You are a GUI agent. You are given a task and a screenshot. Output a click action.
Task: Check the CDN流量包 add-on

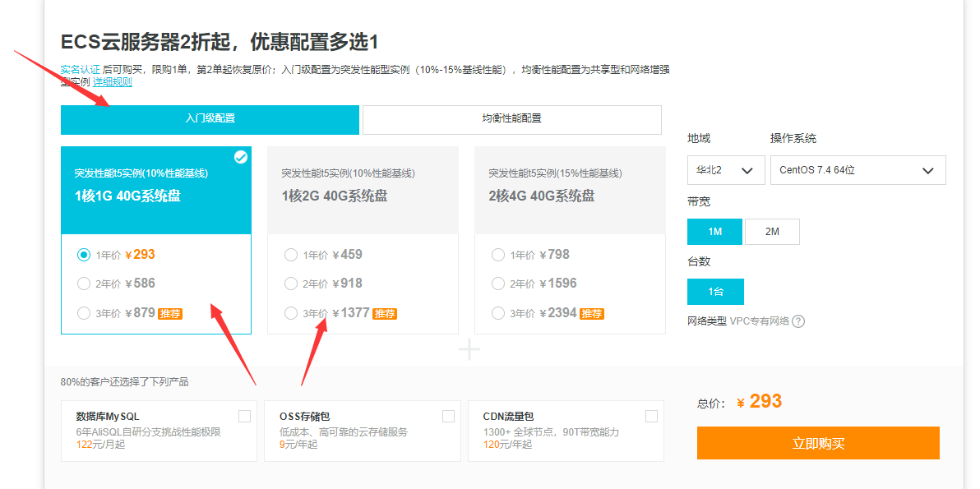coord(652,416)
